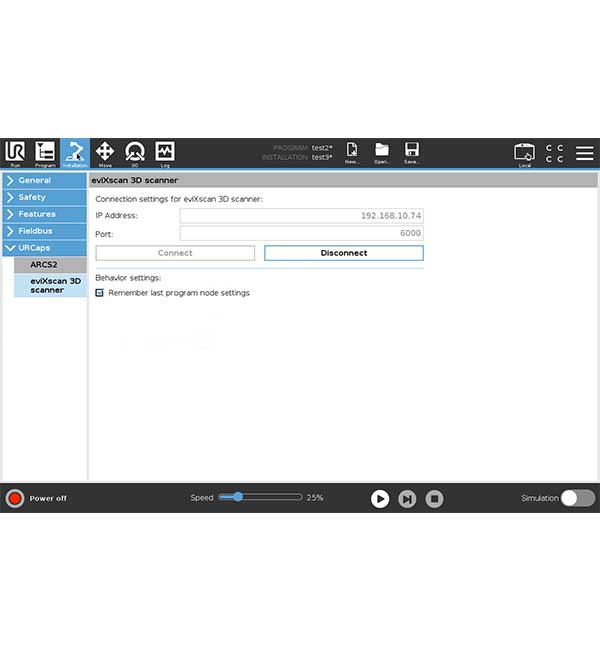Open the Log tab
The image size is (600, 650).
(165, 153)
